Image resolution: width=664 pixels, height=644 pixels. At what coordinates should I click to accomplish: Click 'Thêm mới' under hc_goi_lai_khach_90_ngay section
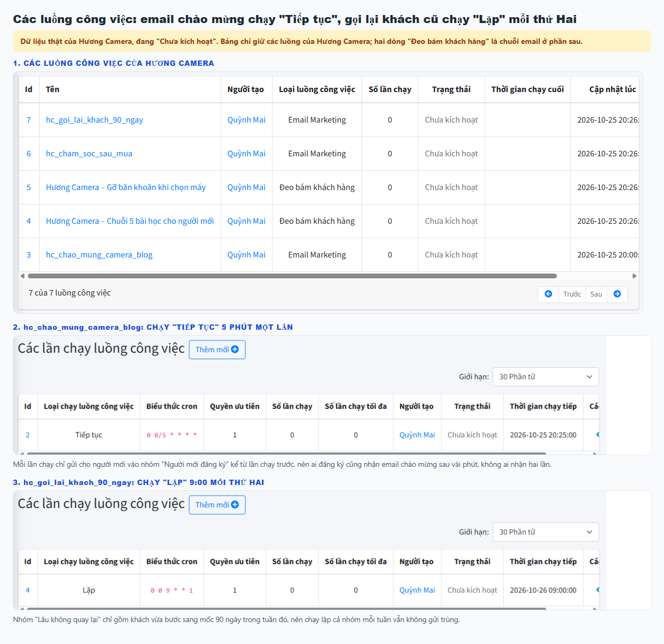(x=217, y=505)
